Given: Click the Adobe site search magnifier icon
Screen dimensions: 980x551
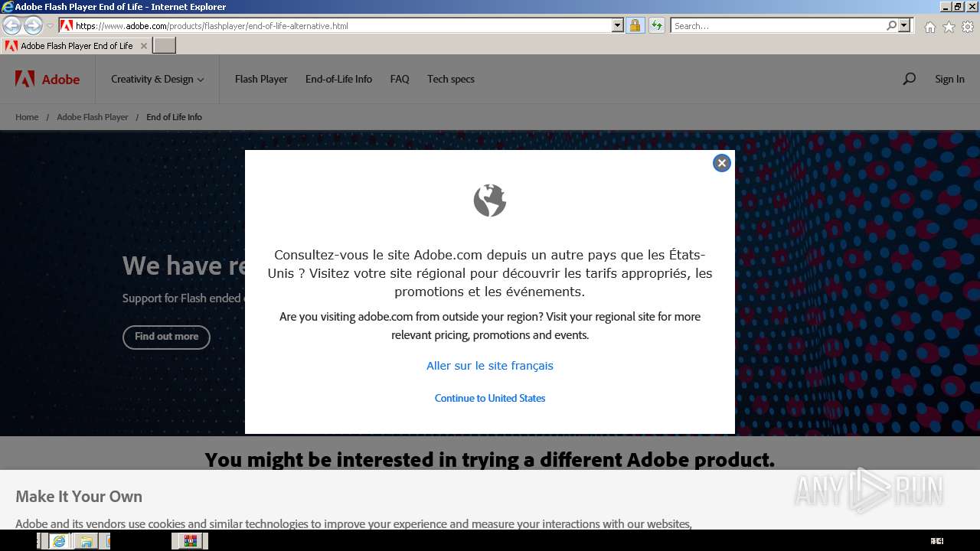Looking at the screenshot, I should point(909,79).
